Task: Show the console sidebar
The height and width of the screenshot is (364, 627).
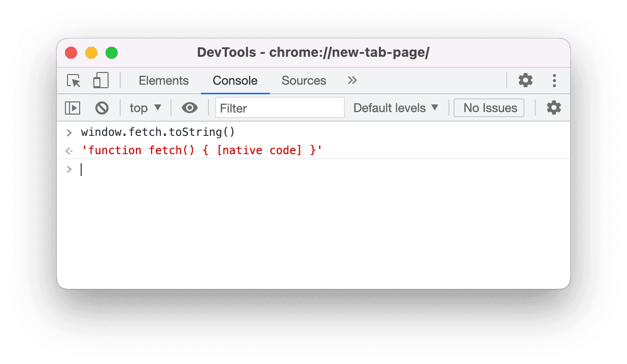Action: pyautogui.click(x=73, y=108)
